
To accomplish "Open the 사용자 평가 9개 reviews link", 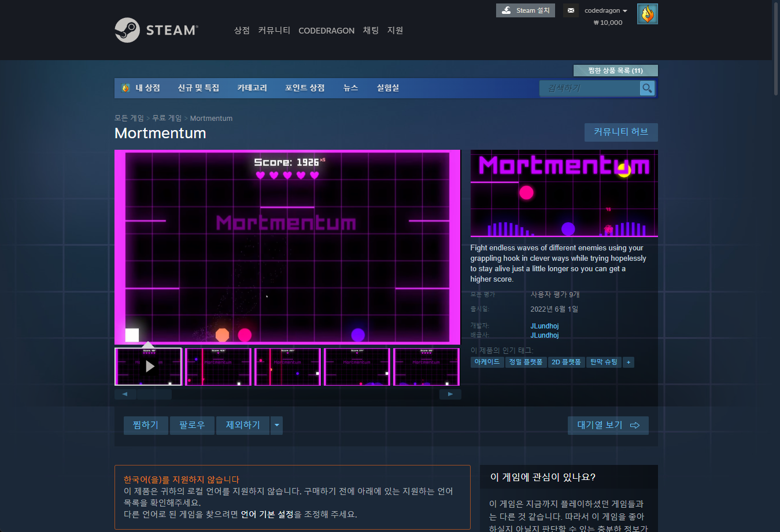I will (554, 294).
